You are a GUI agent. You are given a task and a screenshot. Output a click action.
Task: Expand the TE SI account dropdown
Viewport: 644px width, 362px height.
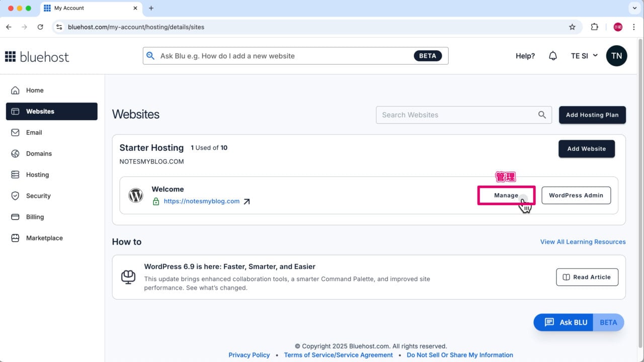click(584, 56)
